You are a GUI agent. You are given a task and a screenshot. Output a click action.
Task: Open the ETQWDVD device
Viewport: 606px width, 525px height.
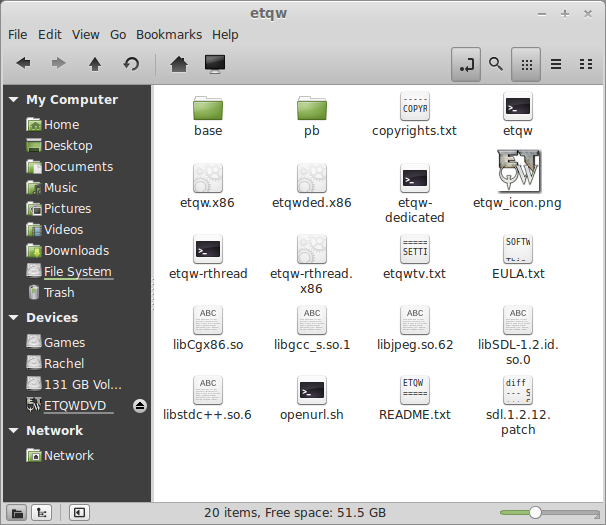click(70, 406)
